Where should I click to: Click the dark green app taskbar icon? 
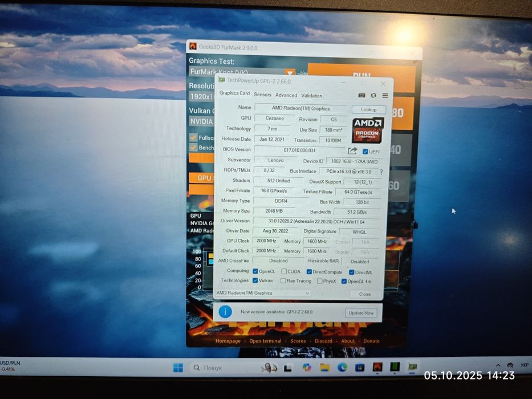[395, 367]
